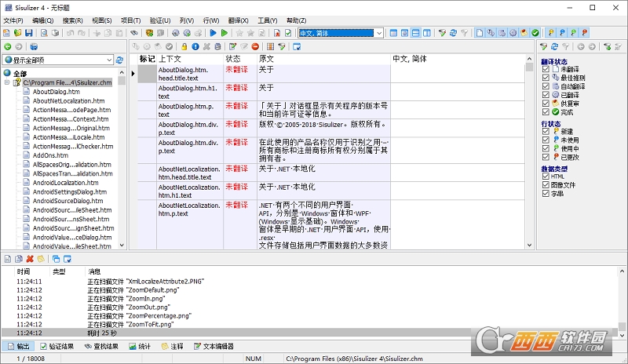Click the grid columns icon in grid toolbar
The image size is (628, 364).
[x=270, y=47]
